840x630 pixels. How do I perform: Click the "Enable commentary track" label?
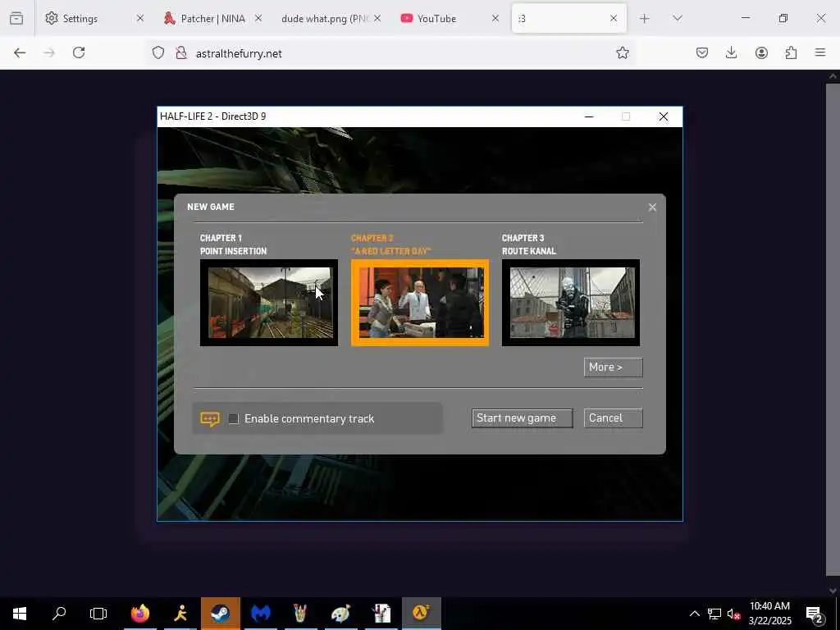click(309, 419)
